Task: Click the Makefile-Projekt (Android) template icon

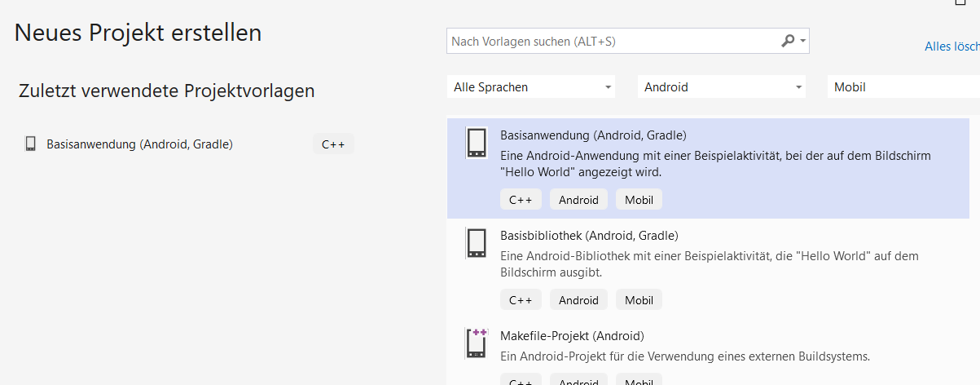Action: [477, 343]
